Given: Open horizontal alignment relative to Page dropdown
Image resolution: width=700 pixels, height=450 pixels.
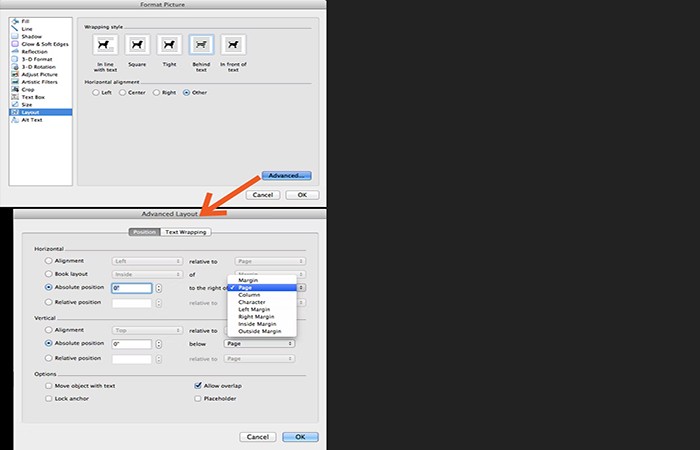Looking at the screenshot, I should tap(270, 261).
